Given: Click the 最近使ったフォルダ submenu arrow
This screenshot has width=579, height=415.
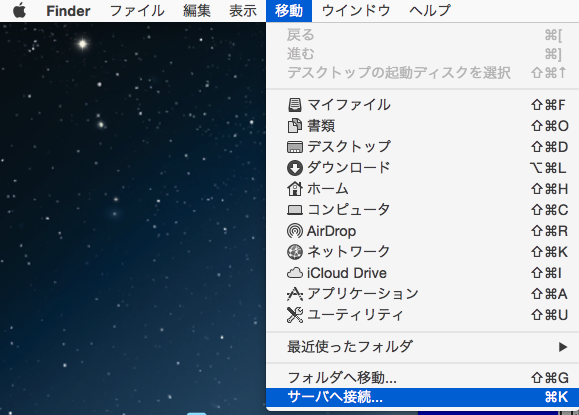Looking at the screenshot, I should [563, 347].
